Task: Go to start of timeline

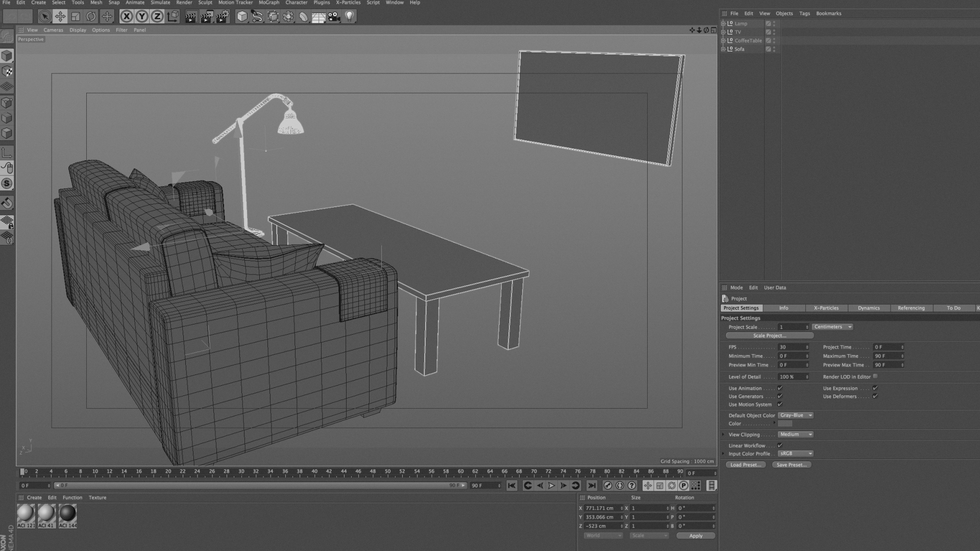Action: pyautogui.click(x=511, y=486)
